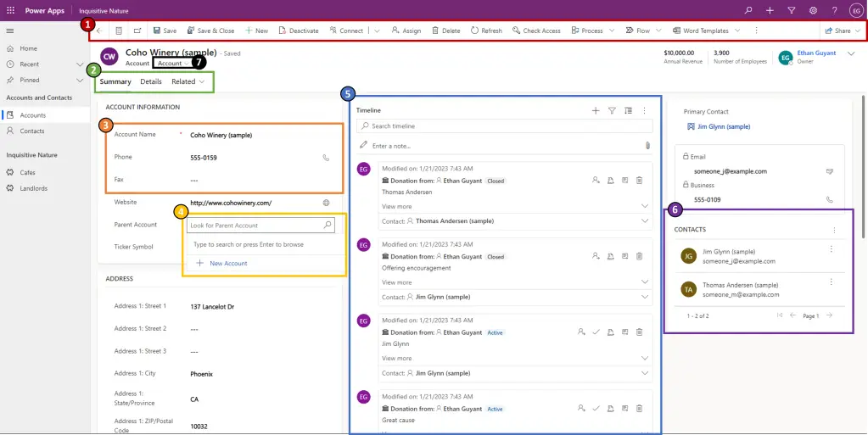868x435 pixels.
Task: Click the vertical scrollbar on the form
Action: coord(864,166)
